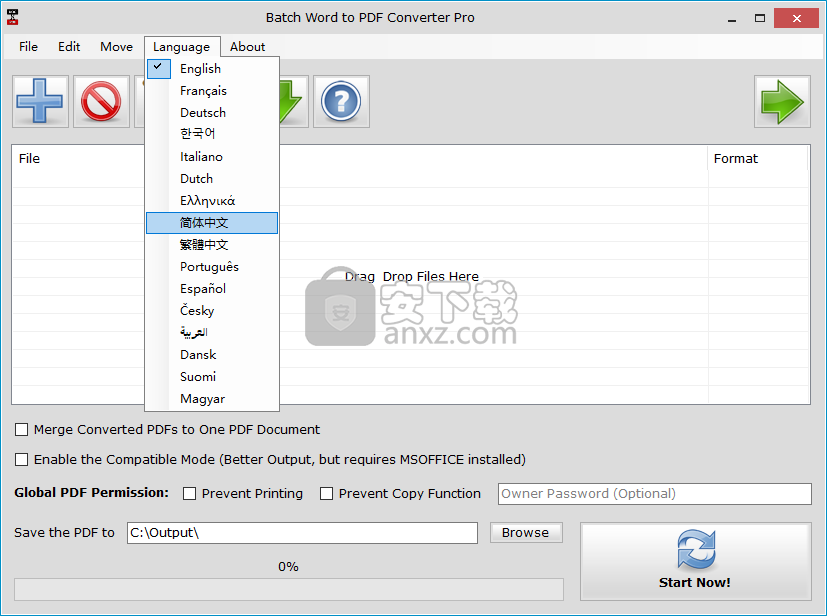Open the About menu

point(247,46)
